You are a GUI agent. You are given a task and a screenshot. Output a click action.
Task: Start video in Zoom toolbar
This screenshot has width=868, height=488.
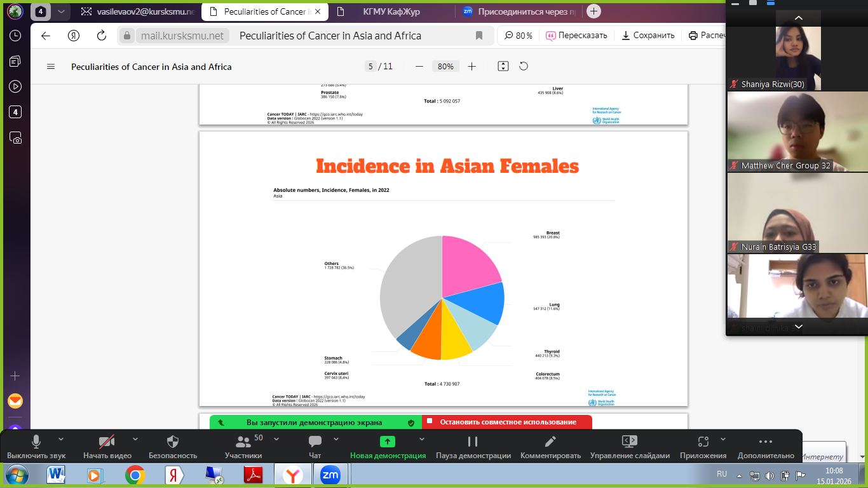(x=107, y=447)
